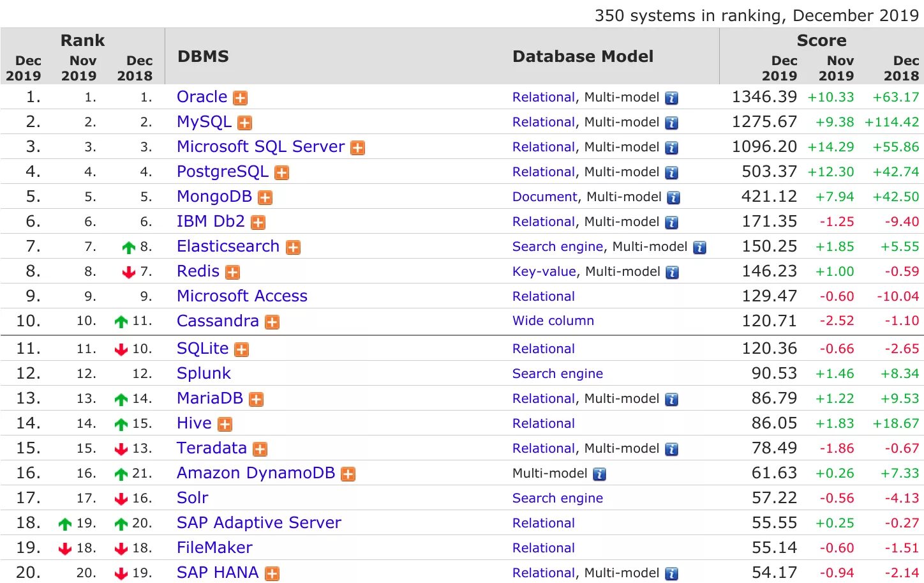
Task: Open the SAP Adaptive Server link
Action: click(x=259, y=523)
